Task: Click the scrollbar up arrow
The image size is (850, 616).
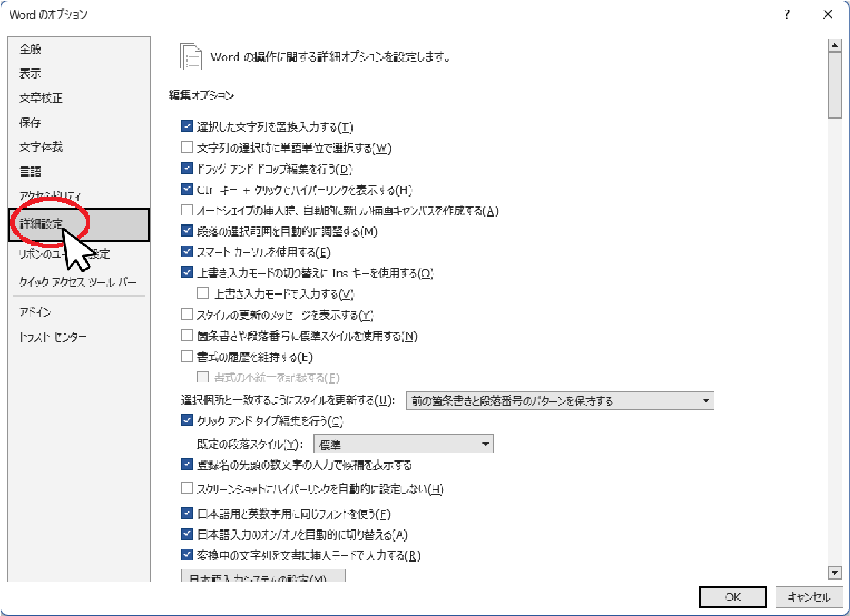Action: [x=835, y=45]
